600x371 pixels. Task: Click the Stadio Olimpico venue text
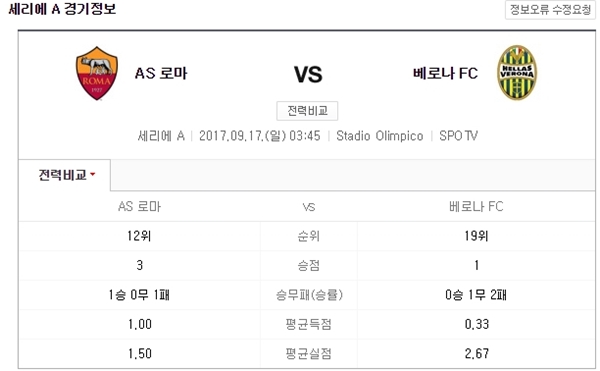pyautogui.click(x=380, y=136)
